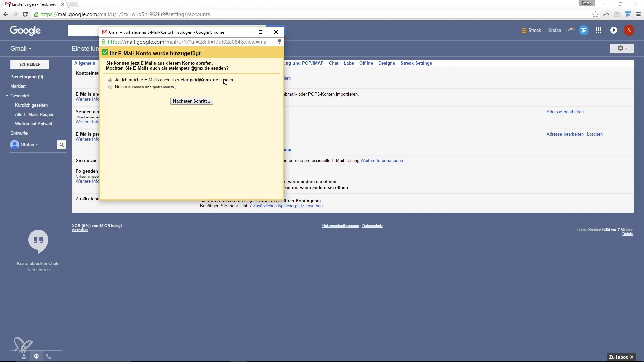Click the Google logo
This screenshot has height=362, width=644.
pyautogui.click(x=25, y=30)
